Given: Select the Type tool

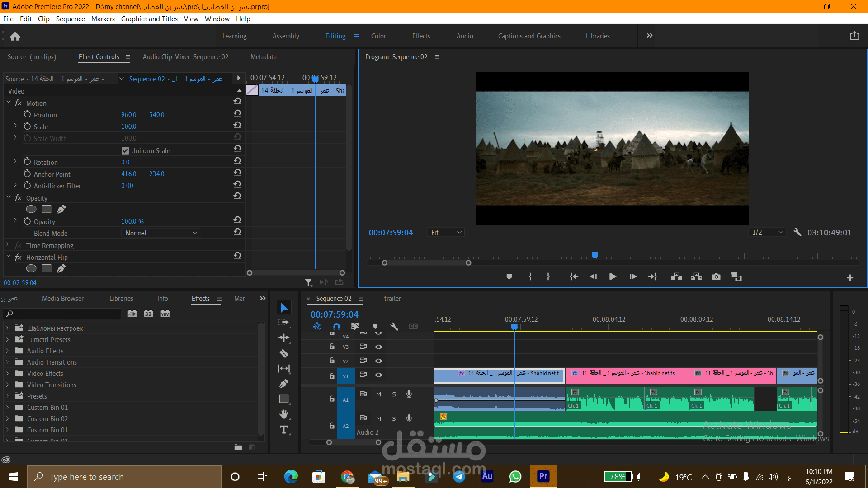Looking at the screenshot, I should click(284, 430).
